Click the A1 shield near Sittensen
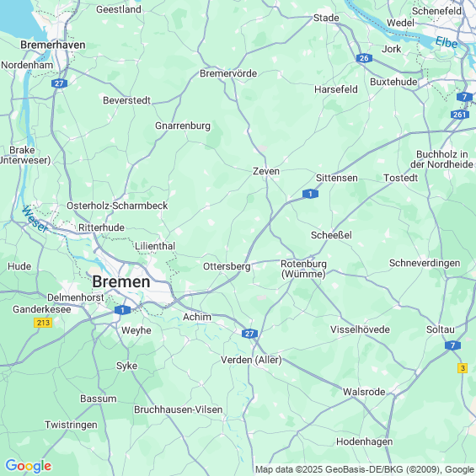The height and width of the screenshot is (476, 476). (x=310, y=194)
